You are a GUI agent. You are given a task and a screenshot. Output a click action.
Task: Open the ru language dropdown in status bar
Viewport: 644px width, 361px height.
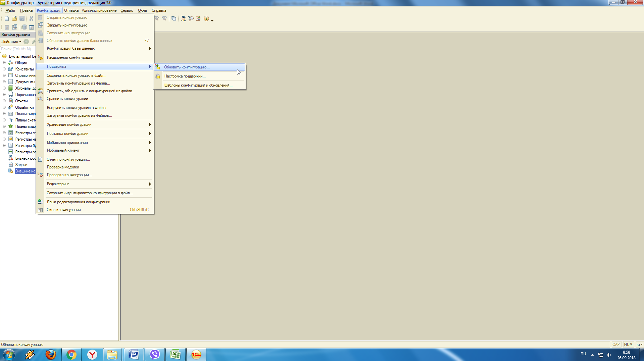pos(640,345)
